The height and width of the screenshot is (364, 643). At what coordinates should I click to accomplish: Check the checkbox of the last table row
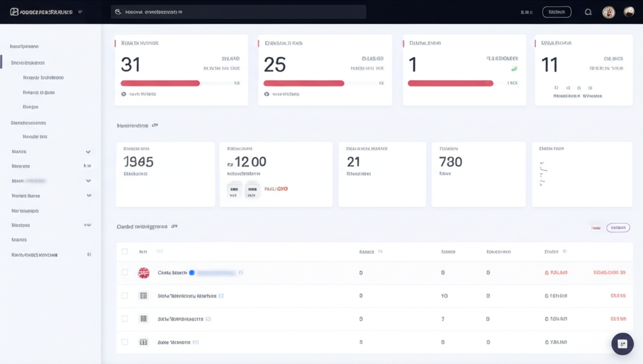tap(123, 342)
